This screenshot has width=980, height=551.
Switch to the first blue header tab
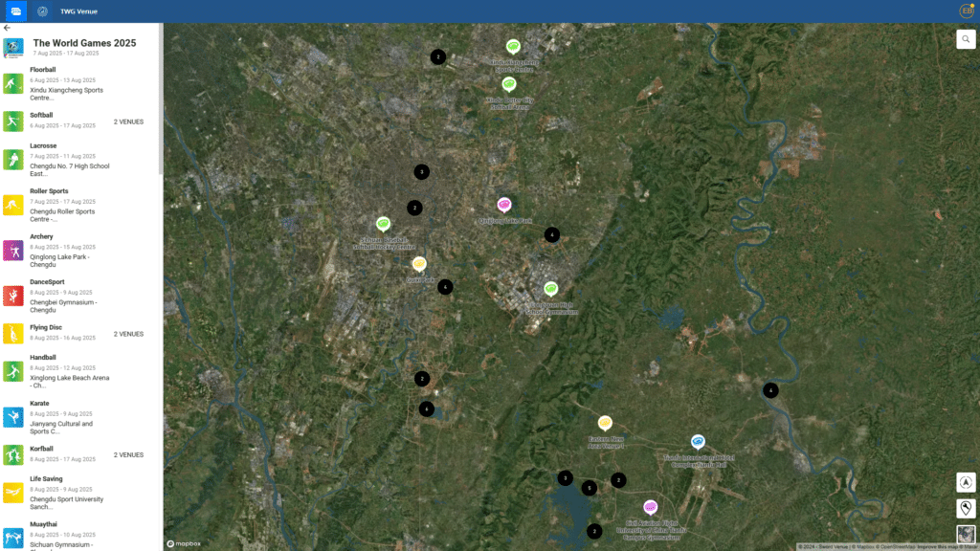(15, 11)
